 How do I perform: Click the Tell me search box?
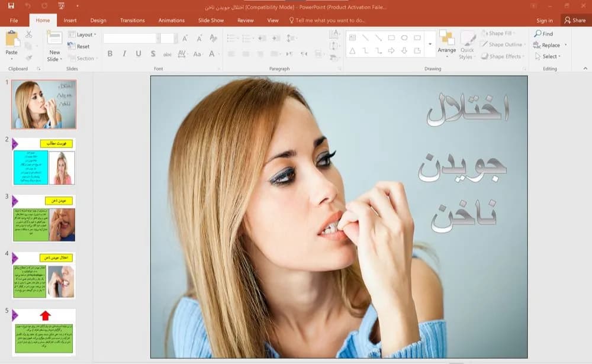point(327,20)
